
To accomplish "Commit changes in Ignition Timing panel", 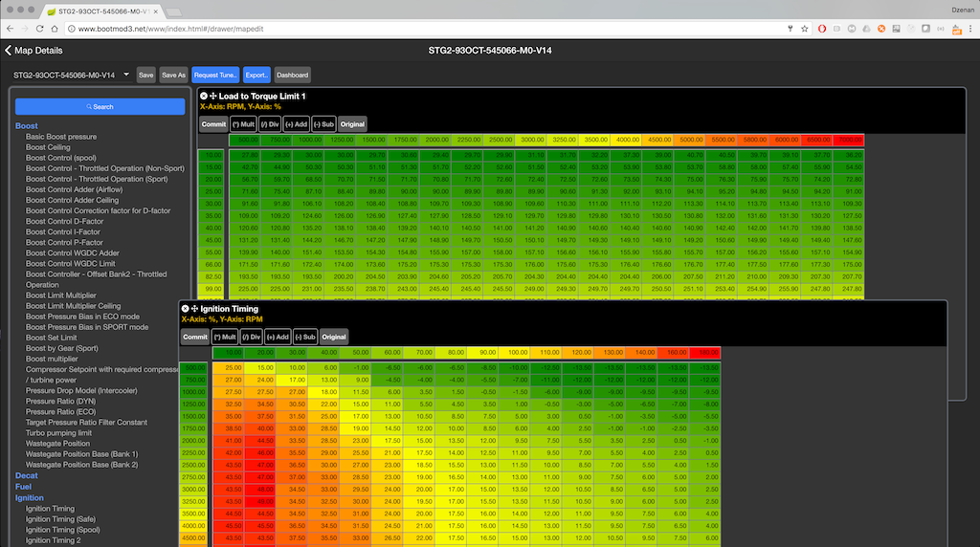I will click(194, 337).
